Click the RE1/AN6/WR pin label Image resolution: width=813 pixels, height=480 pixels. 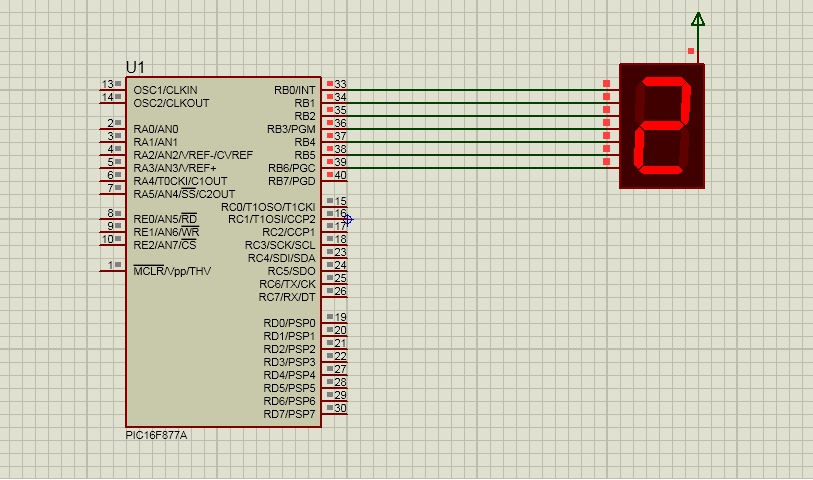(x=166, y=232)
